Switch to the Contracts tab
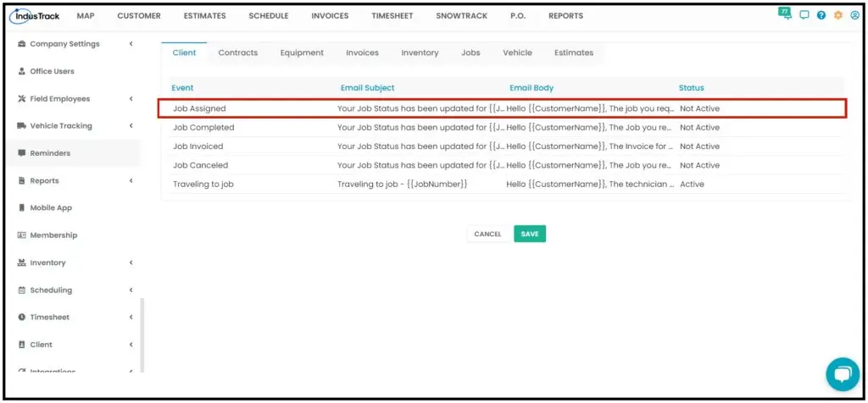868x403 pixels. [238, 52]
